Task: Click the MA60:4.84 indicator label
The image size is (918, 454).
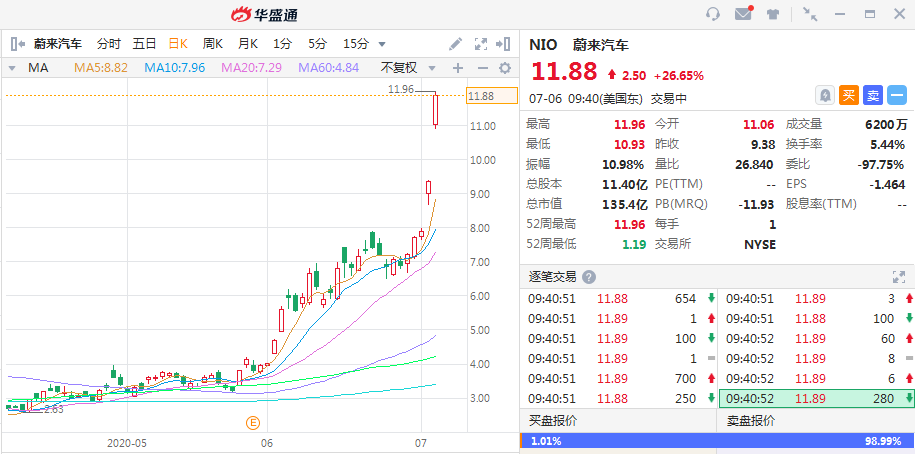Action: click(x=328, y=68)
